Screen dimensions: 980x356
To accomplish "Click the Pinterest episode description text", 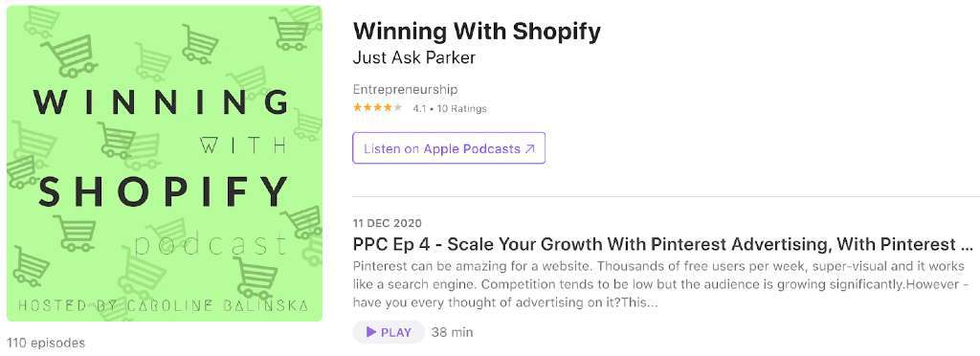I will (662, 284).
